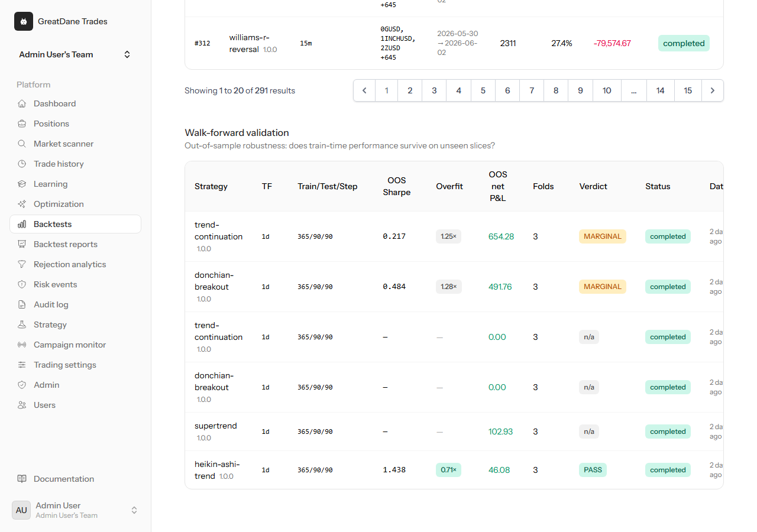The image size is (757, 532).
Task: Click the 1.25× overfit badge
Action: coord(448,236)
